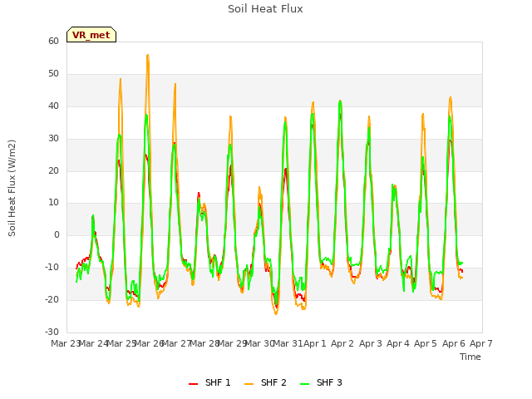The width and height of the screenshot is (532, 399).
Task: Toggle the SHF 3 legend entry
Action: click(321, 382)
